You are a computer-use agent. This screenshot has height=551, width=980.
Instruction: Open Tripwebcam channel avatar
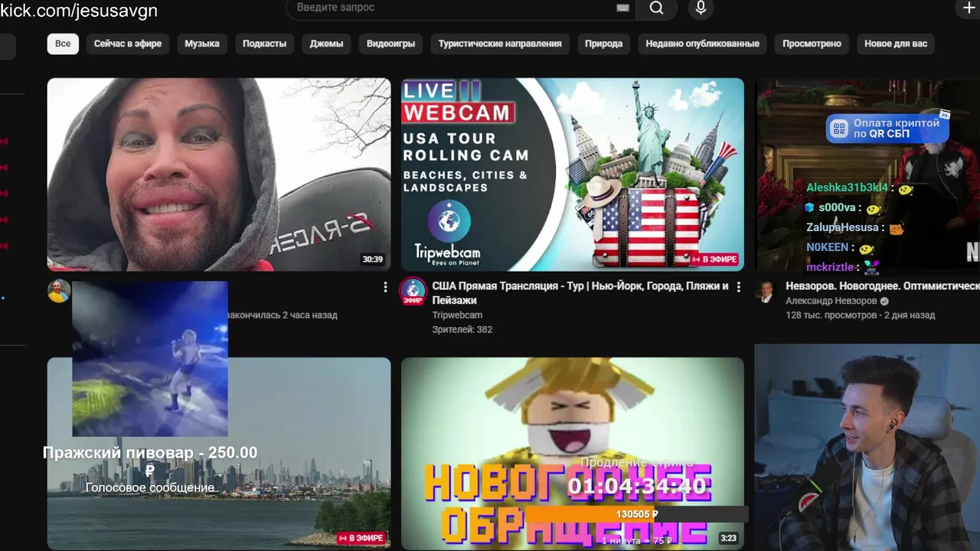pyautogui.click(x=413, y=291)
